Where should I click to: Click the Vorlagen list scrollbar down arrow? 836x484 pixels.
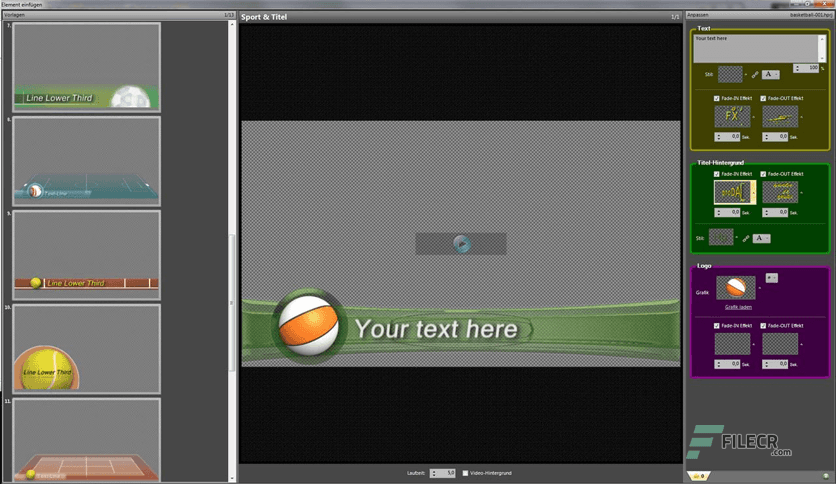pos(232,478)
